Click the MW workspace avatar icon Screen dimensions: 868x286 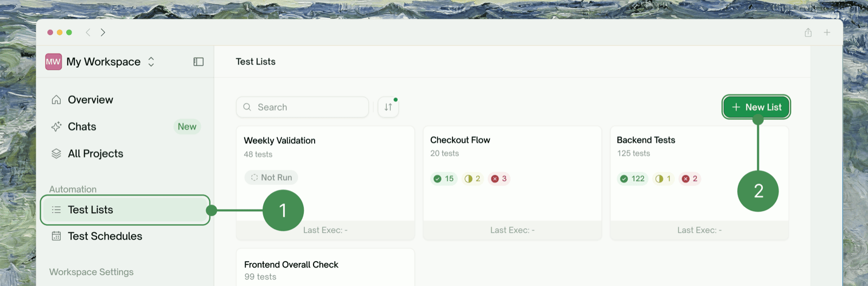(x=53, y=62)
